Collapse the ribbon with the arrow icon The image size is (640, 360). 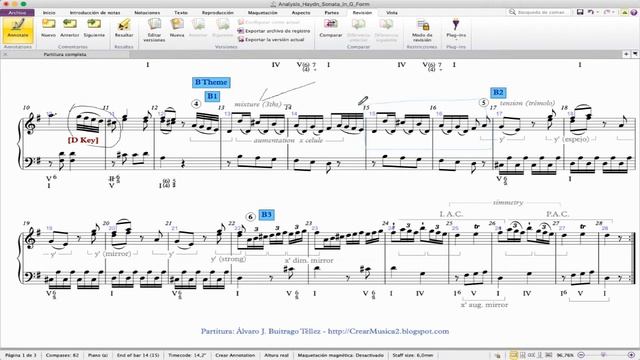click(624, 12)
